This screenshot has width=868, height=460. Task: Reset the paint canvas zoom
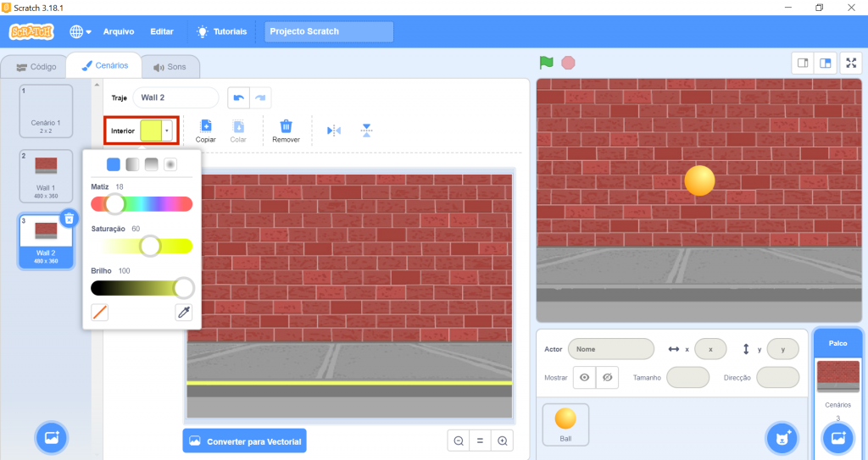480,441
